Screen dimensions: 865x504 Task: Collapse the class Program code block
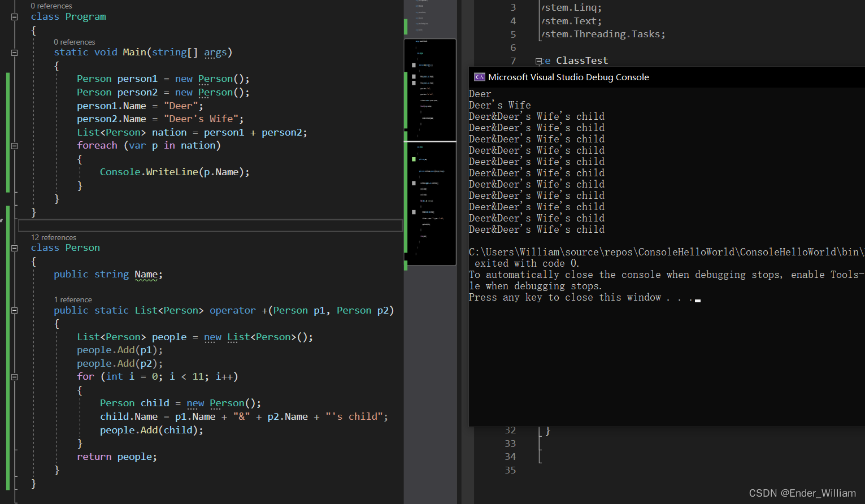(15, 17)
